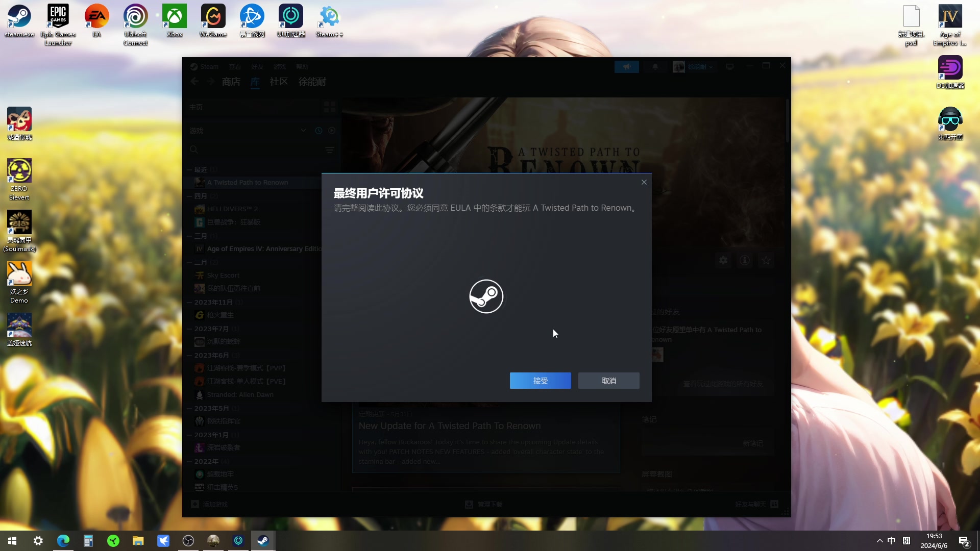
Task: Open the Calculator taskbar icon
Action: [x=88, y=541]
